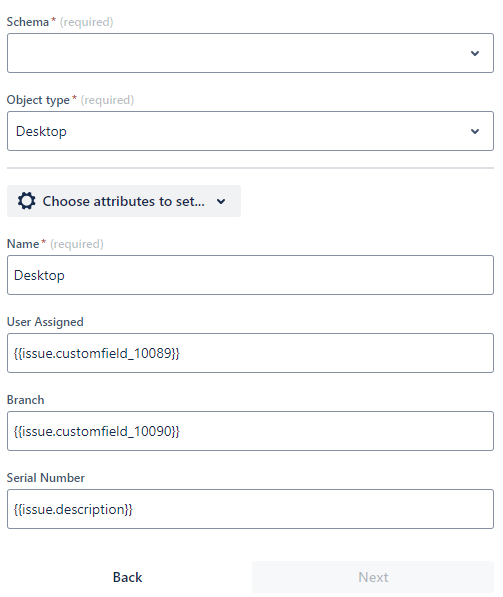Click into the User Assigned input field
The height and width of the screenshot is (597, 503).
click(250, 353)
